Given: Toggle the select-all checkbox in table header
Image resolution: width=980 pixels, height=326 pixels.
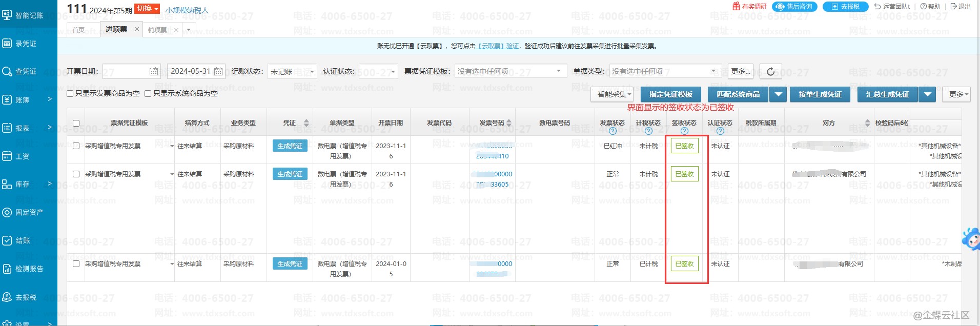Looking at the screenshot, I should pos(76,123).
